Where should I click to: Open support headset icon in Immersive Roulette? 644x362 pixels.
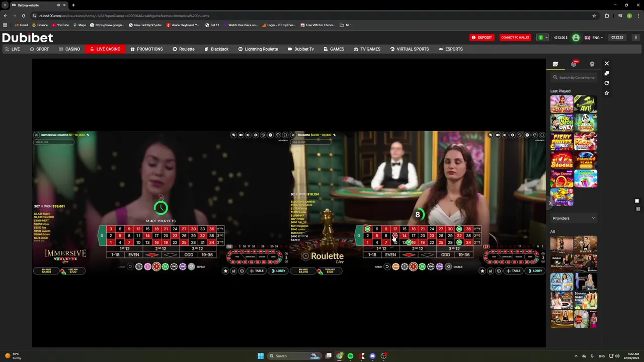(x=278, y=135)
